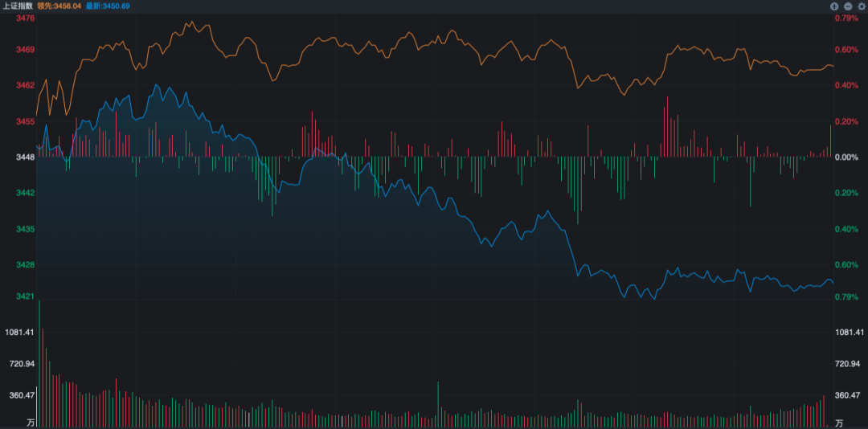Click the green 0.79% percent label

[x=846, y=296]
